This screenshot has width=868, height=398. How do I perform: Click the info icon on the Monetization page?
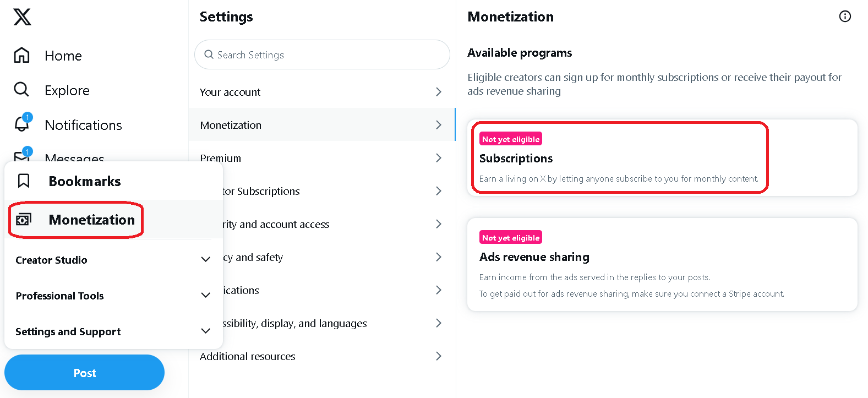[845, 17]
